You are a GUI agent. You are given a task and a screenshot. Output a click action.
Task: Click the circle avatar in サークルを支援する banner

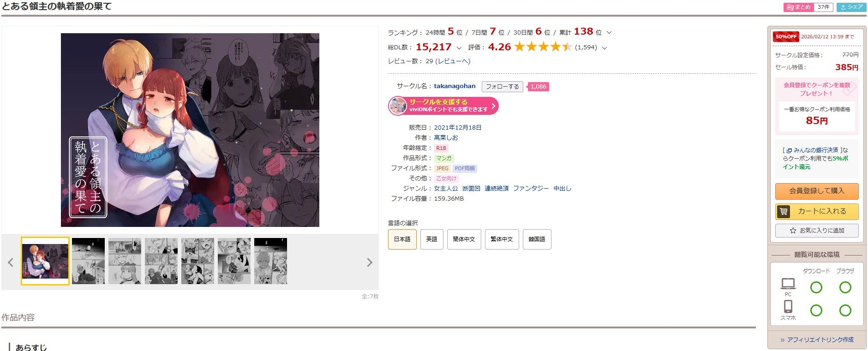[398, 106]
